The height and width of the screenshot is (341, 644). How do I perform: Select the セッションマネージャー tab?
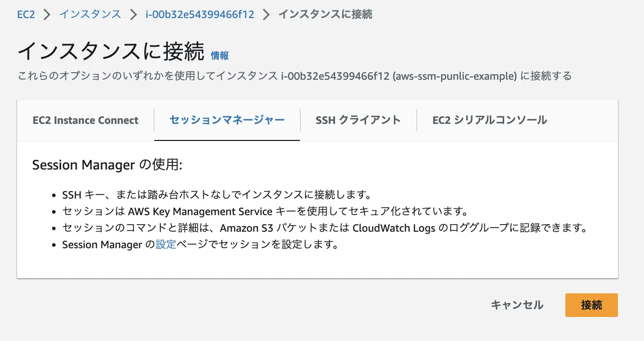pos(226,120)
